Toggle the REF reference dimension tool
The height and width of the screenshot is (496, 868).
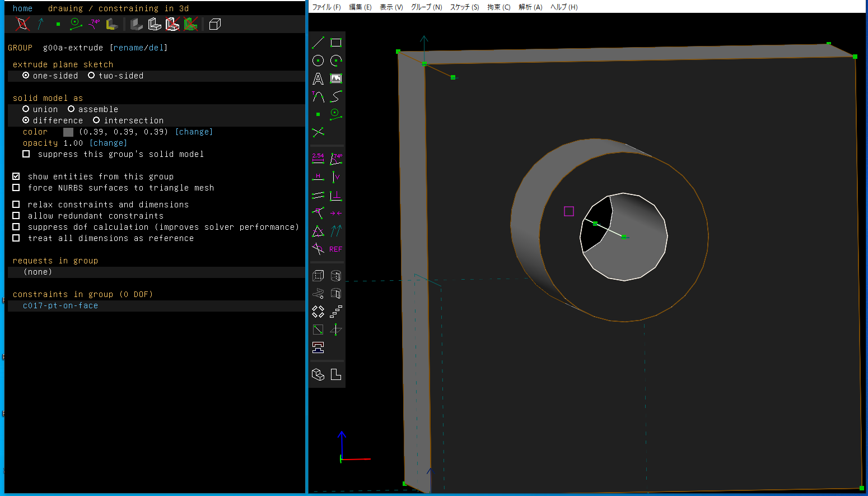click(336, 249)
